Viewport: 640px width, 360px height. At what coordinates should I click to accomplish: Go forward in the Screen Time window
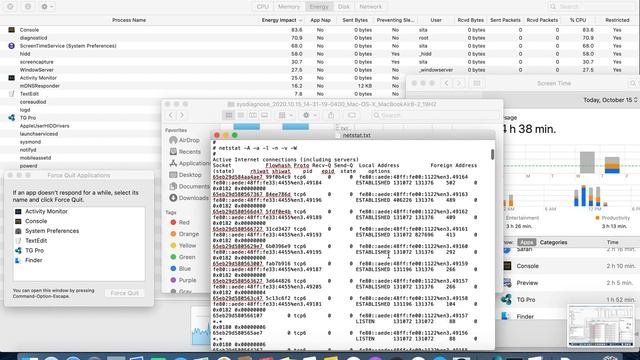pyautogui.click(x=458, y=83)
